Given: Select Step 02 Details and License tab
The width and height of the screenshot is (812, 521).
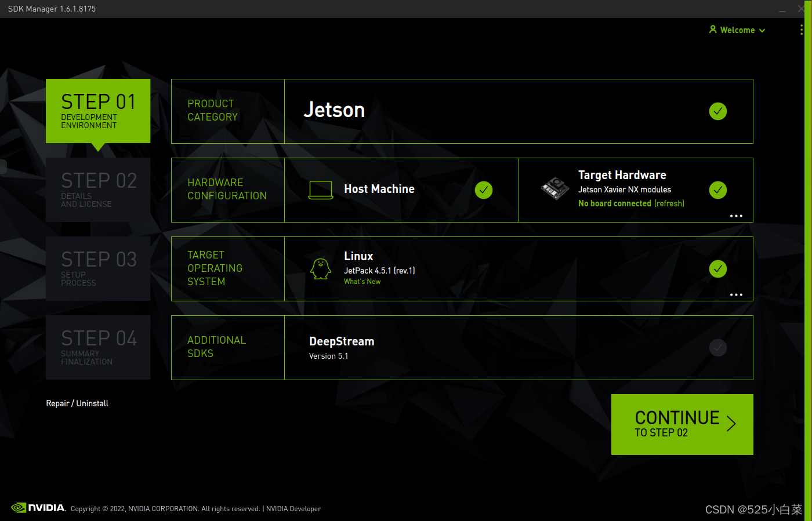Looking at the screenshot, I should [x=98, y=190].
